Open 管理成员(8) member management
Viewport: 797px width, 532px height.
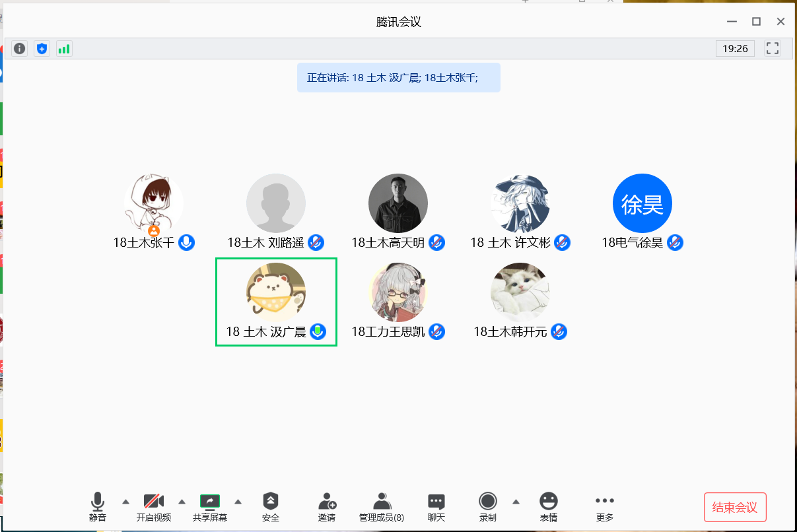click(x=382, y=507)
